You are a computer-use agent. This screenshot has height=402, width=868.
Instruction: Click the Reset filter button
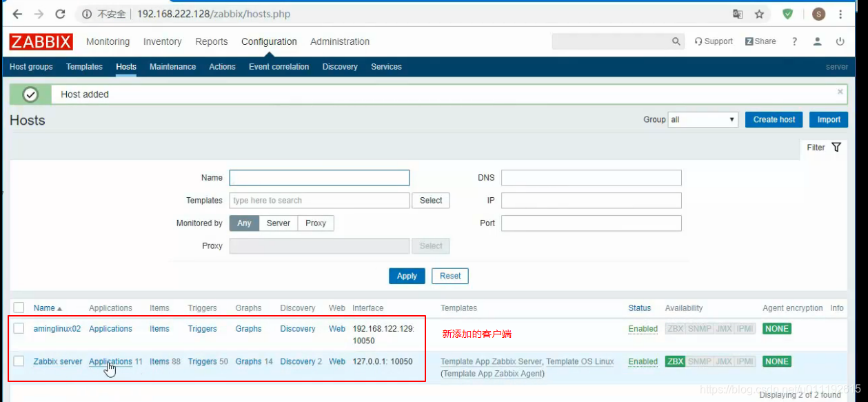[450, 276]
